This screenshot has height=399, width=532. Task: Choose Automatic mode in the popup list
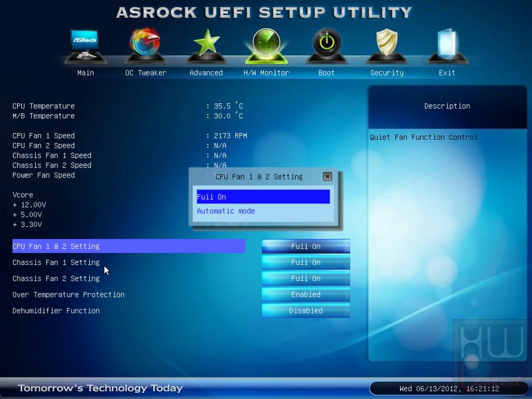(x=263, y=211)
